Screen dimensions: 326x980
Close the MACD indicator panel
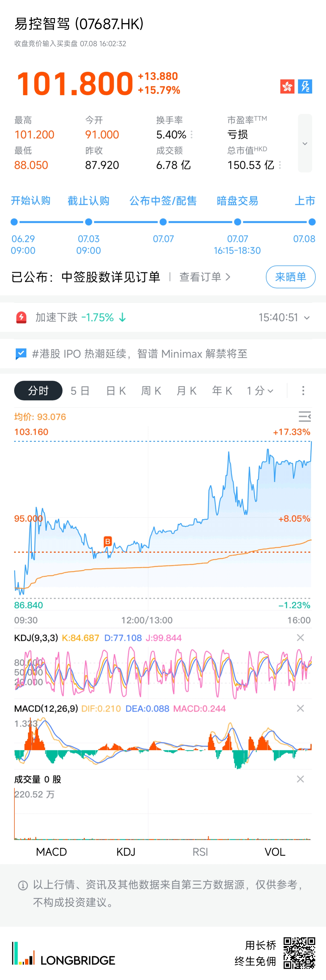(300, 708)
